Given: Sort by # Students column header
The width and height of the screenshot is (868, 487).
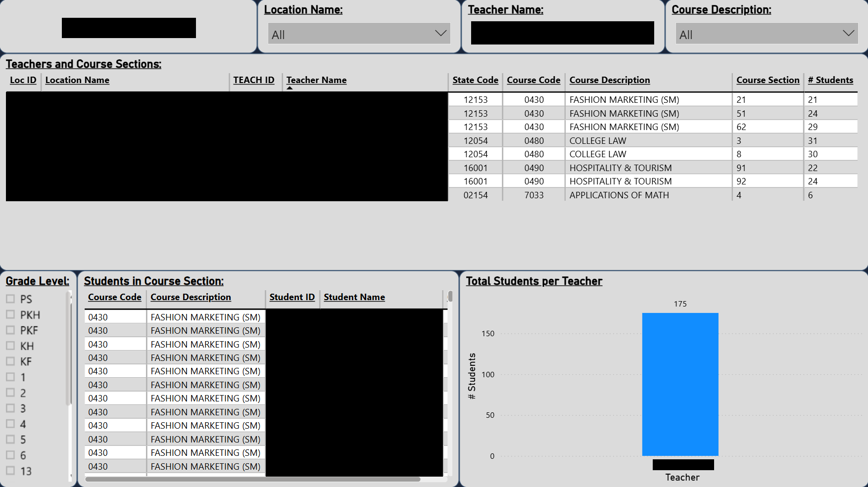Looking at the screenshot, I should tap(830, 80).
